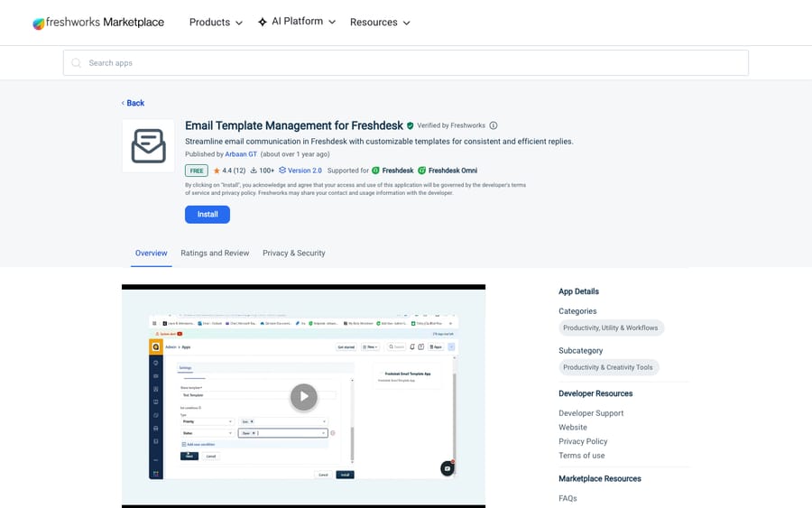This screenshot has width=812, height=508.
Task: Open Developer Support link
Action: tap(591, 413)
